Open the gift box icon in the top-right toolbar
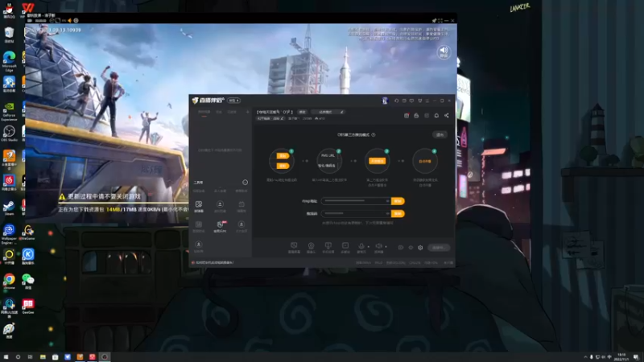The height and width of the screenshot is (362, 644). tap(416, 116)
